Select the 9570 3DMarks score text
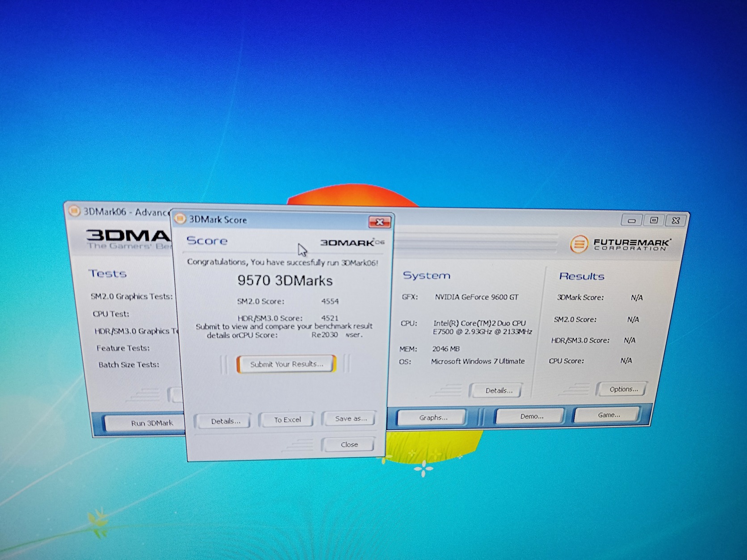The image size is (747, 560). [285, 280]
